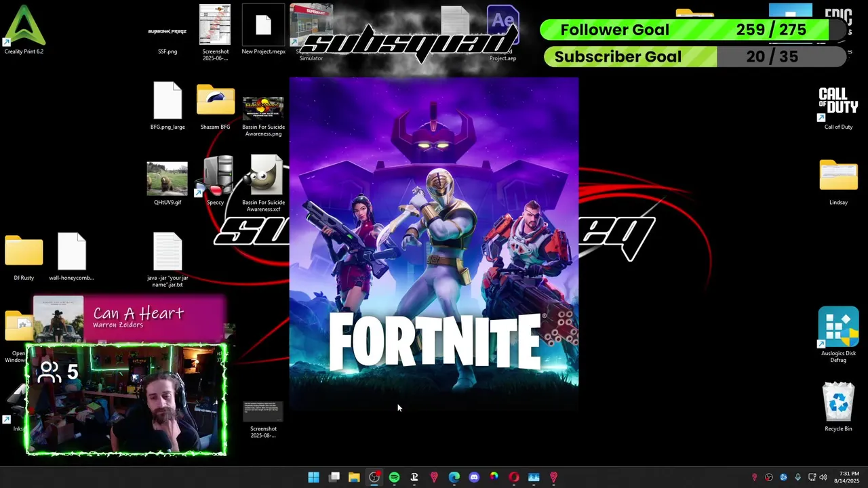The image size is (868, 488).
Task: Open the microphone tray icon
Action: pyautogui.click(x=797, y=477)
